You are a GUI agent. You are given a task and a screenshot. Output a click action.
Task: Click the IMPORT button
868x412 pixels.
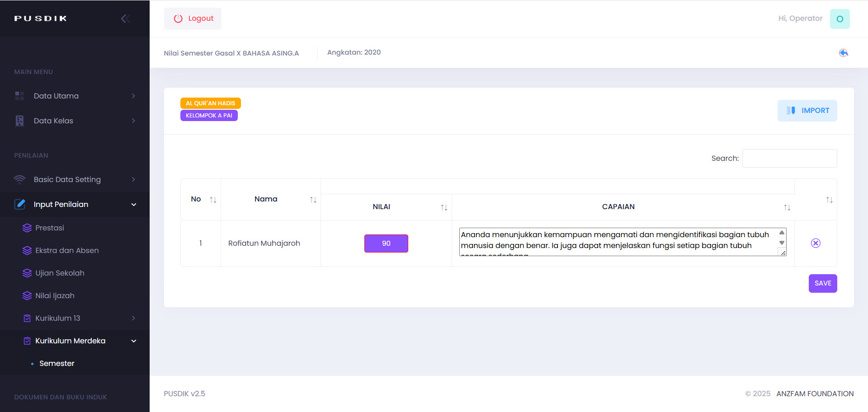(x=807, y=111)
